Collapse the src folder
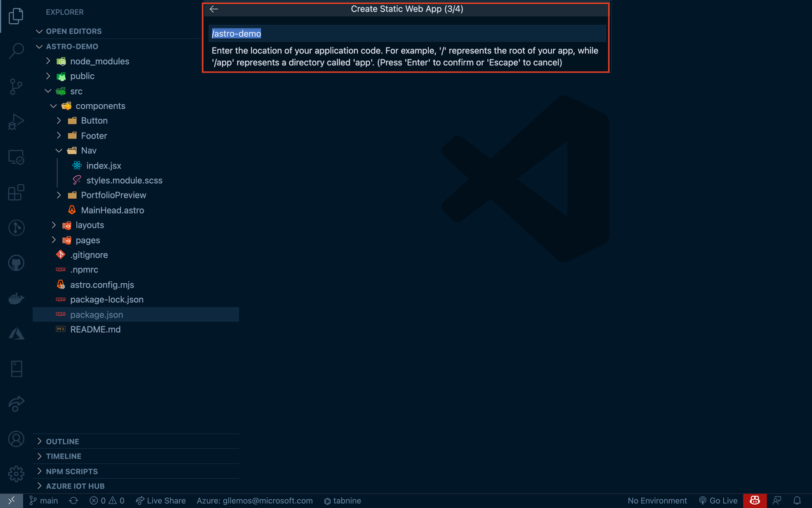The height and width of the screenshot is (508, 812). [136, 91]
